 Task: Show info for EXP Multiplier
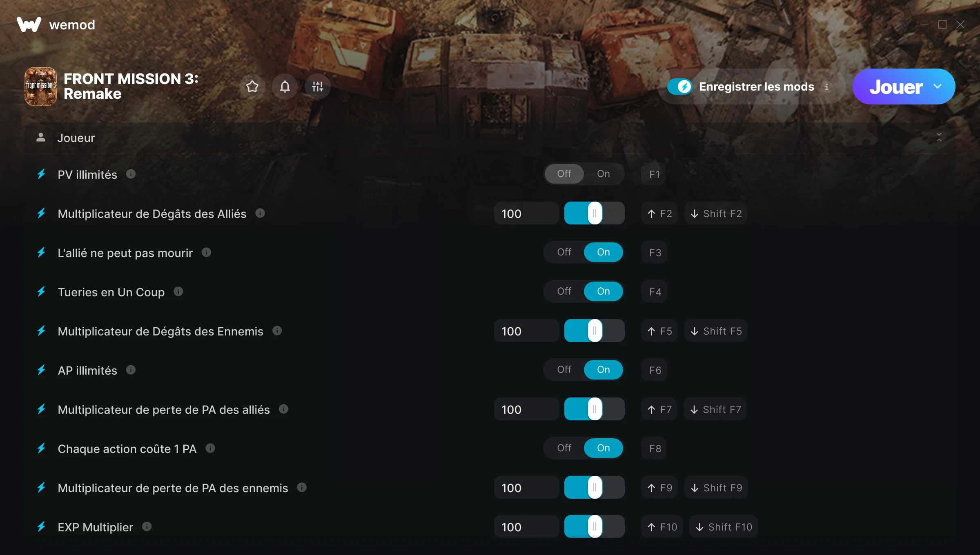click(x=147, y=526)
